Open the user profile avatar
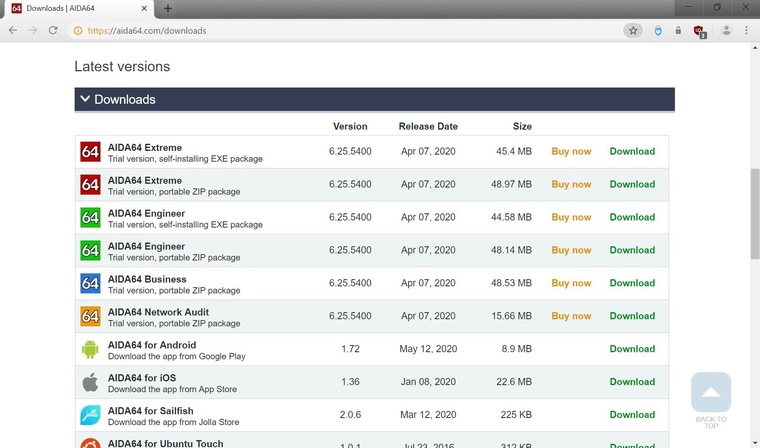The image size is (760, 448). 726,31
